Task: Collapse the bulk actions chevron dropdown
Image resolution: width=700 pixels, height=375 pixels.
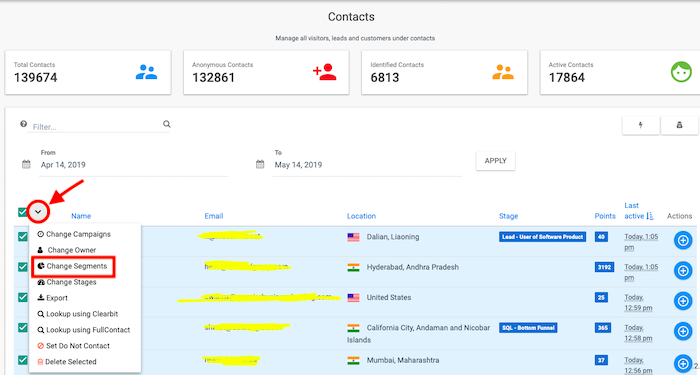Action: click(x=38, y=212)
